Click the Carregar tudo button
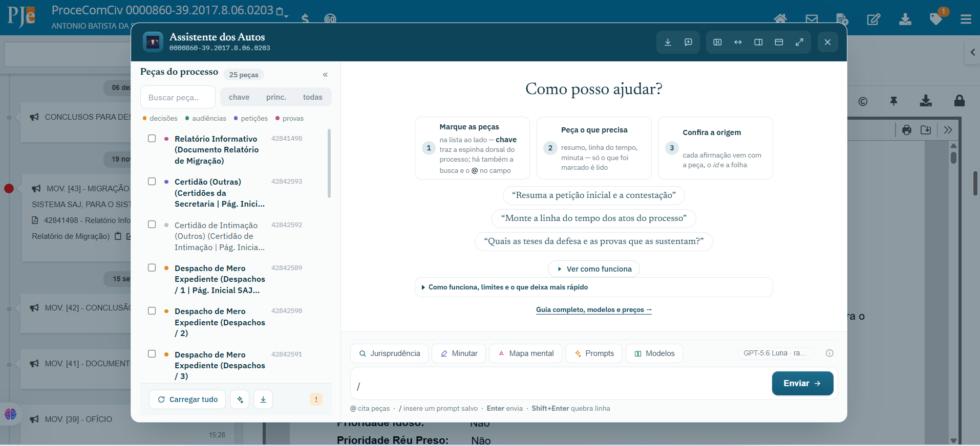Screen dimensions: 980x446 (x=187, y=399)
